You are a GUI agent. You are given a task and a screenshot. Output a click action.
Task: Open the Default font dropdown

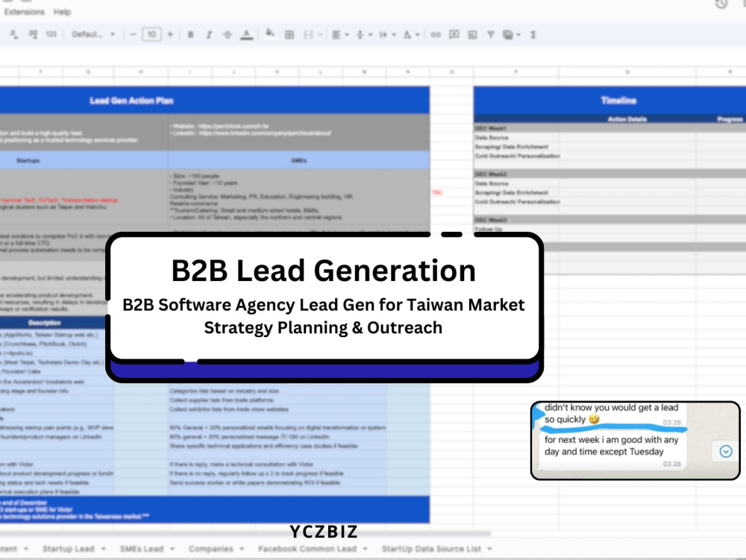click(x=93, y=34)
